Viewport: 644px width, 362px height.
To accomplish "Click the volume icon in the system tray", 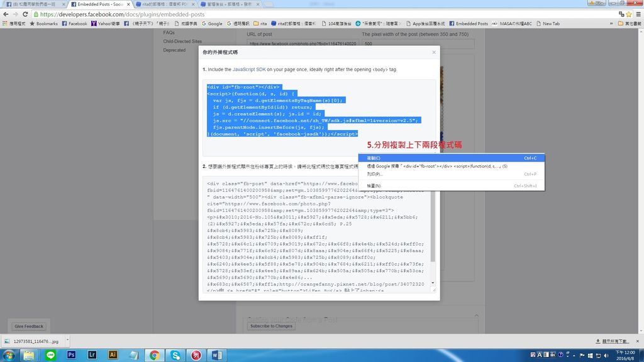I will coord(606,356).
